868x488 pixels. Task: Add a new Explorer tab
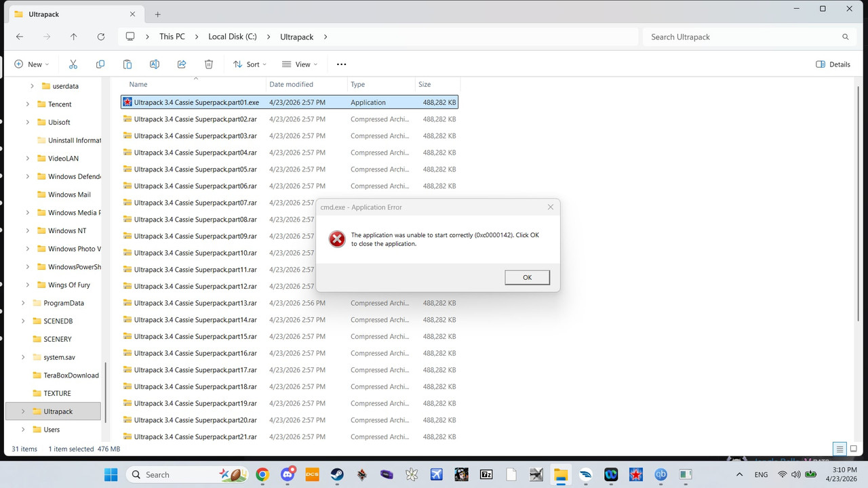pyautogui.click(x=157, y=14)
